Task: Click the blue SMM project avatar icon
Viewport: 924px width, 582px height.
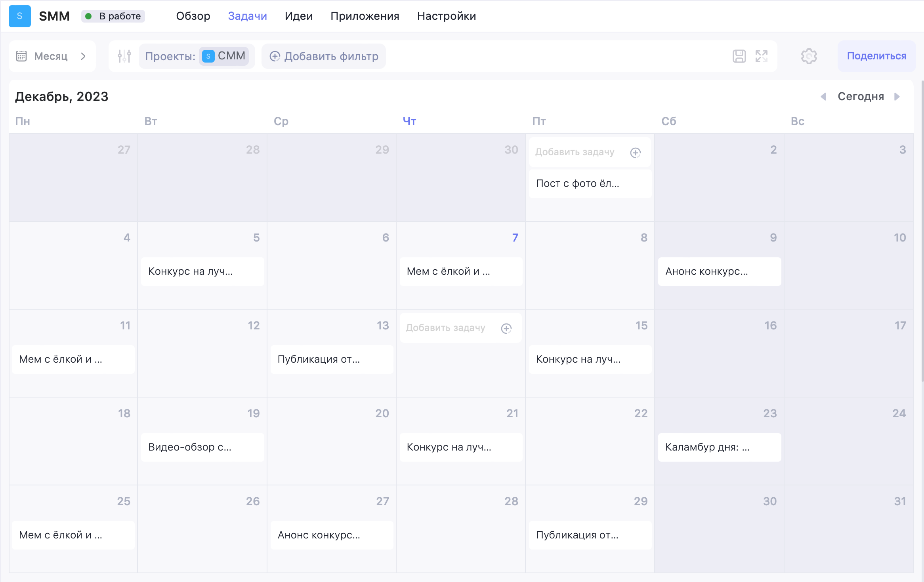Action: [19, 16]
